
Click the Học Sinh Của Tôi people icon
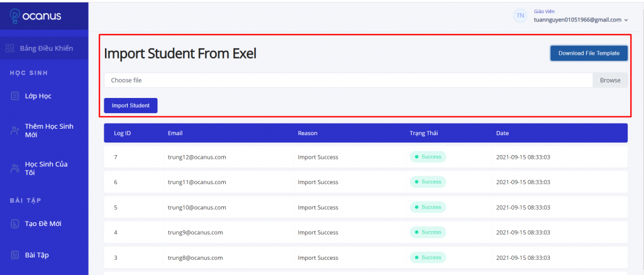[15, 168]
